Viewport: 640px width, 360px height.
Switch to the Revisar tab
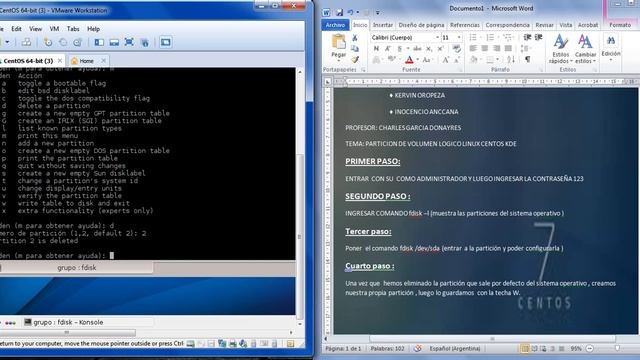click(544, 25)
